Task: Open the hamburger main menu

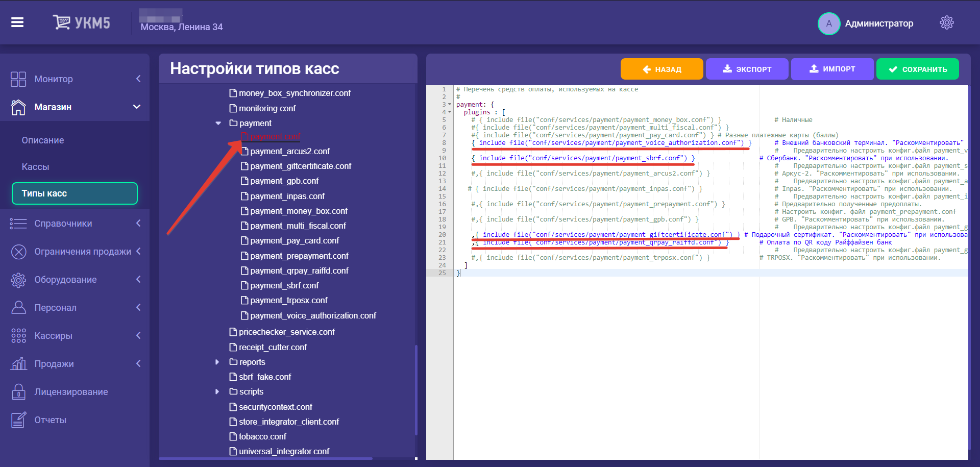Action: [17, 22]
